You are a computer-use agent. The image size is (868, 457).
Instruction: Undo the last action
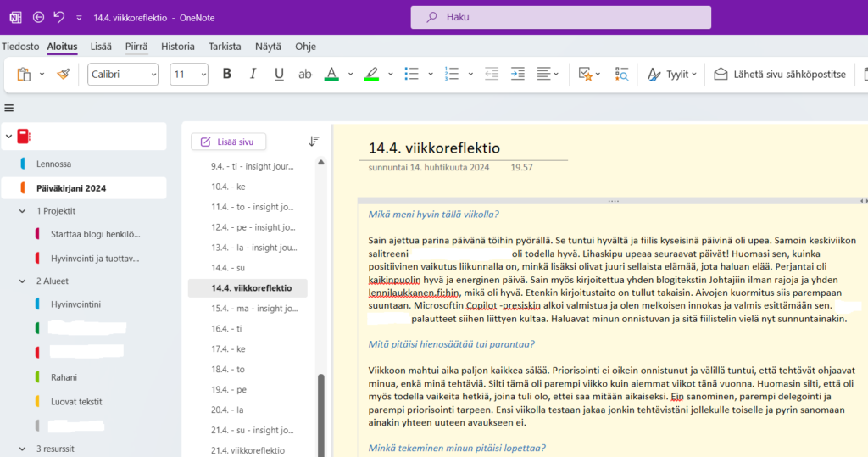pyautogui.click(x=58, y=17)
